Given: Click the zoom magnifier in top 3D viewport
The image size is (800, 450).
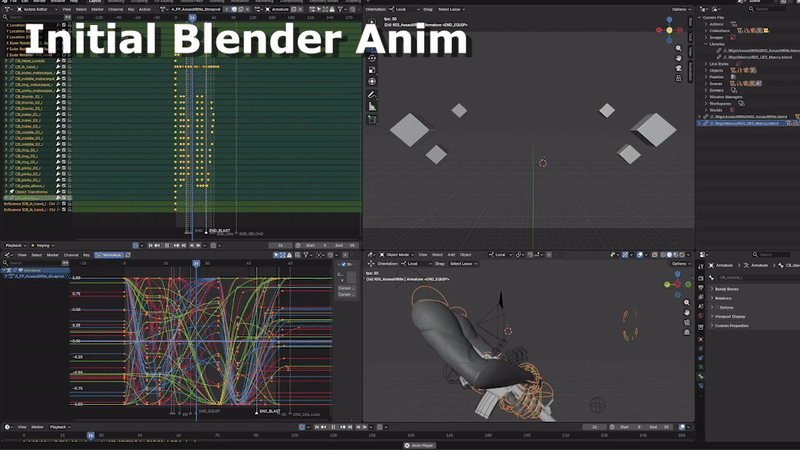Looking at the screenshot, I should pos(679,48).
